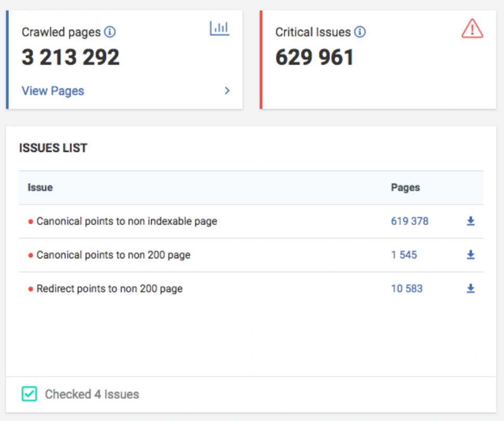Viewport: 504px width, 421px height.
Task: Download the Redirect points to non 200 page list
Action: (470, 288)
